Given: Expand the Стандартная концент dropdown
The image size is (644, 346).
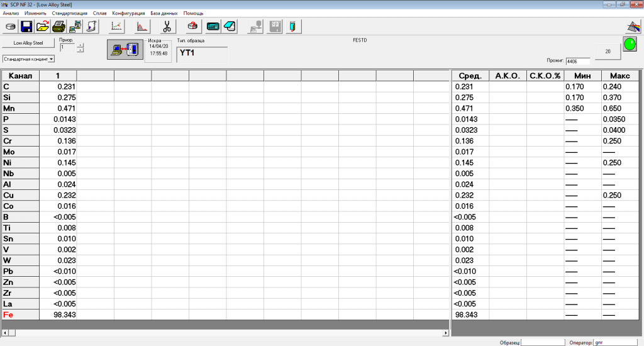Looking at the screenshot, I should (x=52, y=59).
